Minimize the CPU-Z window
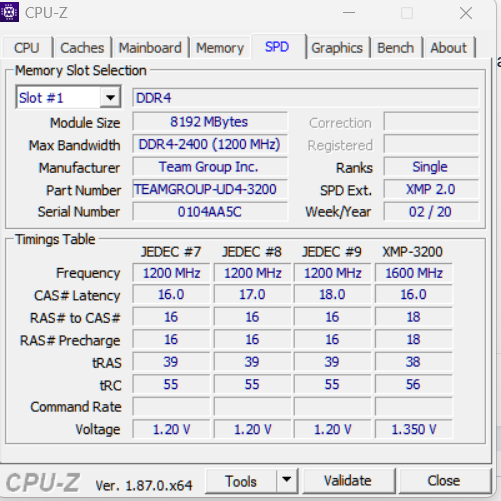 349,13
